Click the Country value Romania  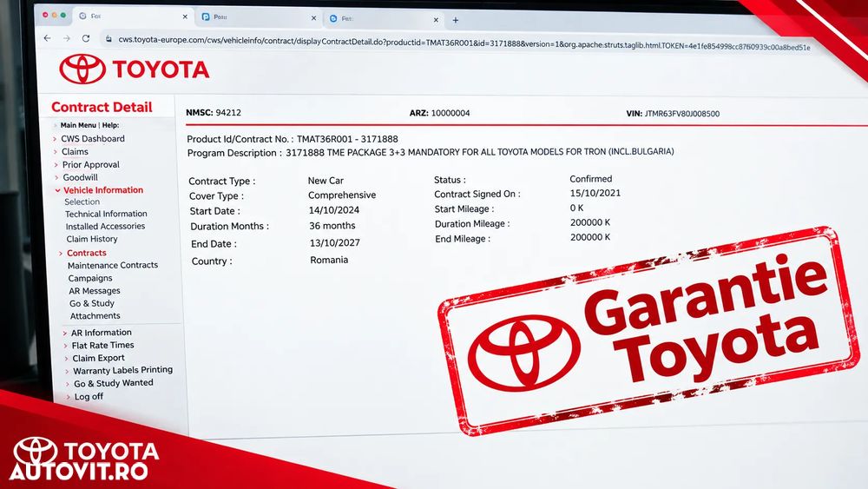(329, 260)
